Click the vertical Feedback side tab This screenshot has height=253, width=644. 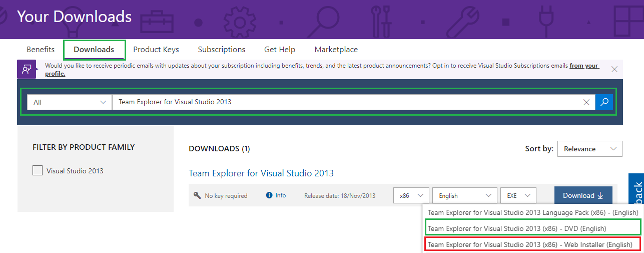click(636, 188)
